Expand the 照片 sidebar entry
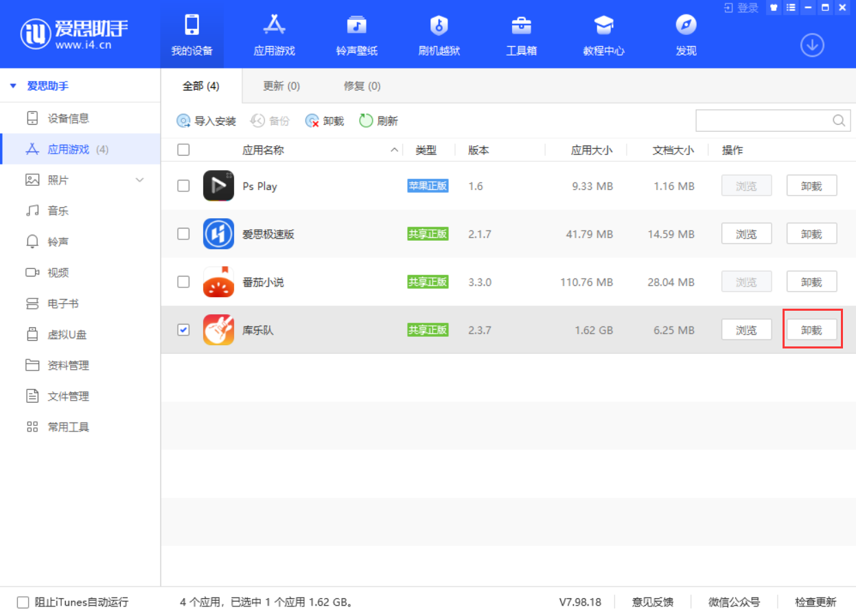 click(x=140, y=180)
